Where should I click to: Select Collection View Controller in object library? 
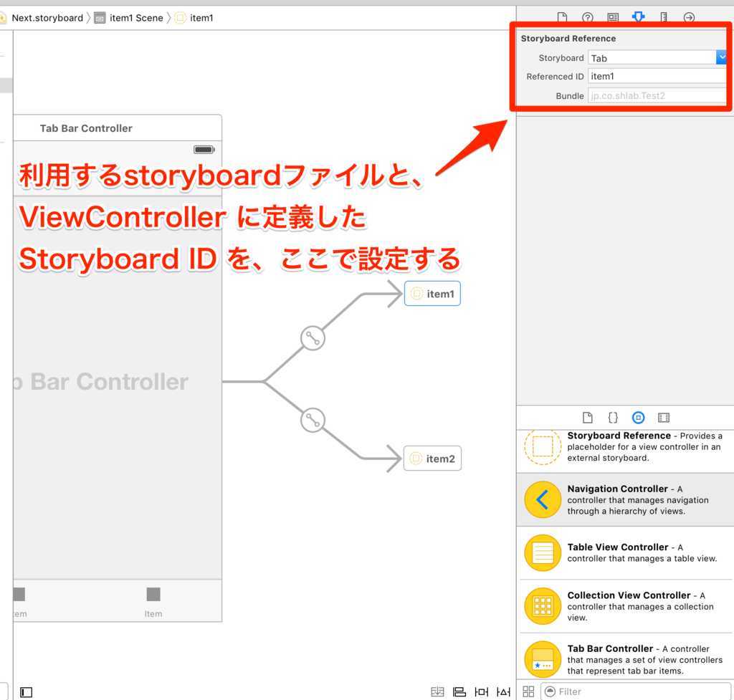point(625,606)
